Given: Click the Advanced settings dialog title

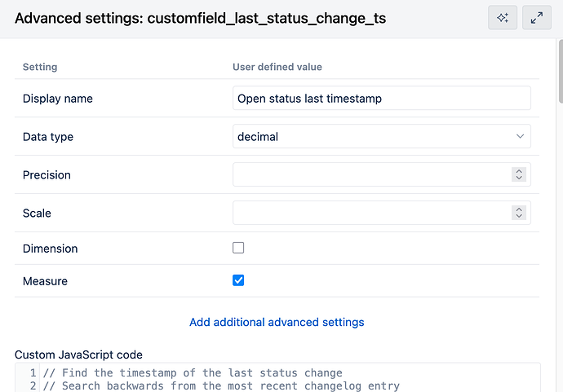Looking at the screenshot, I should pos(200,18).
